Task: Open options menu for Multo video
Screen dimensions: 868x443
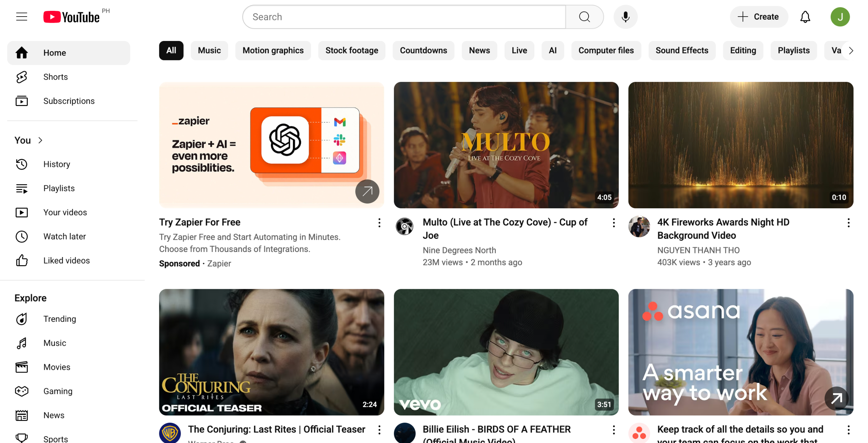Action: [614, 223]
